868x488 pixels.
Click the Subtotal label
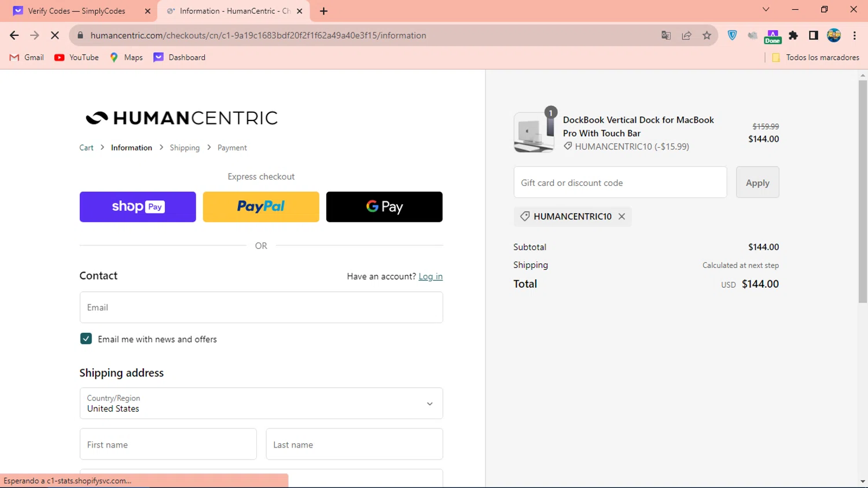(529, 247)
